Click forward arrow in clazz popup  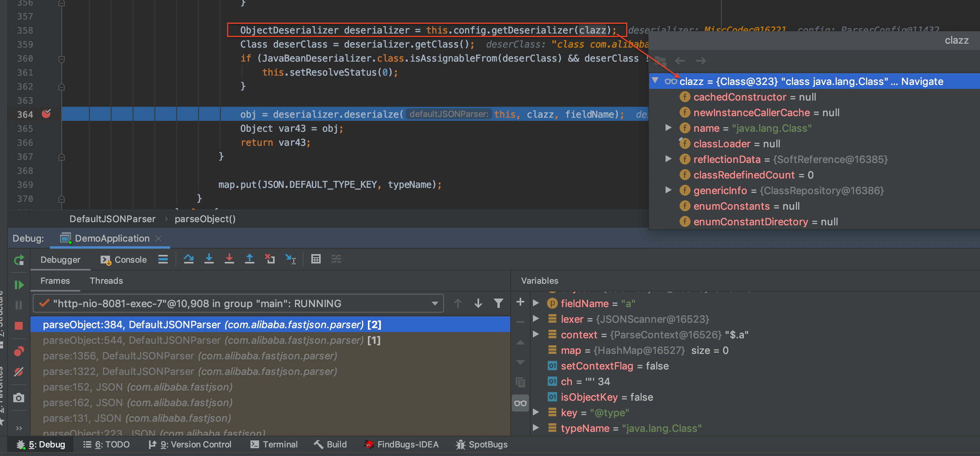coord(701,61)
